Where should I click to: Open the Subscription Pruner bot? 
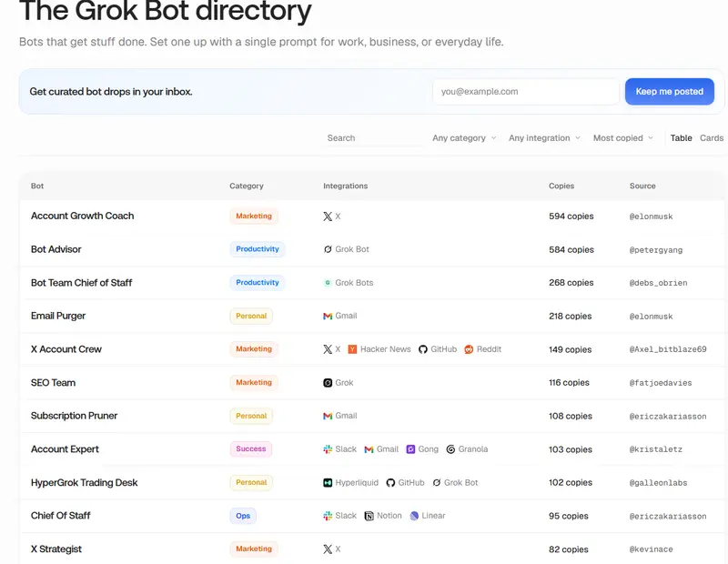tap(74, 416)
